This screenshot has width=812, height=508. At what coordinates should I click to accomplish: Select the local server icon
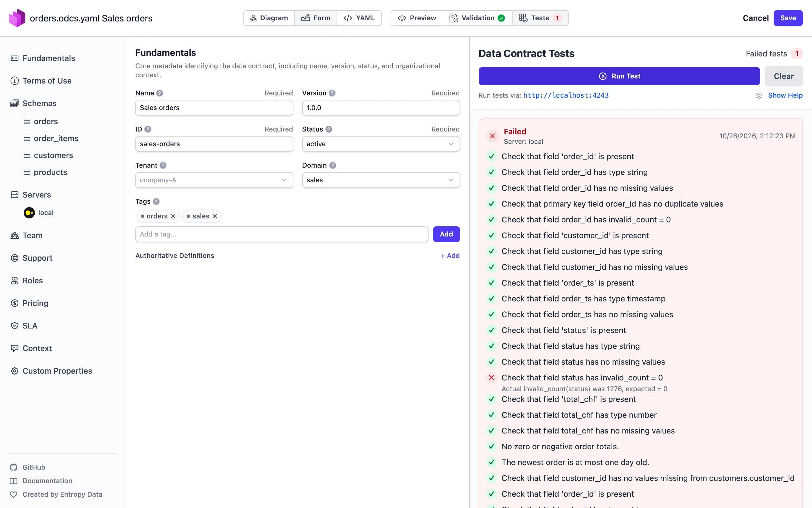(29, 213)
